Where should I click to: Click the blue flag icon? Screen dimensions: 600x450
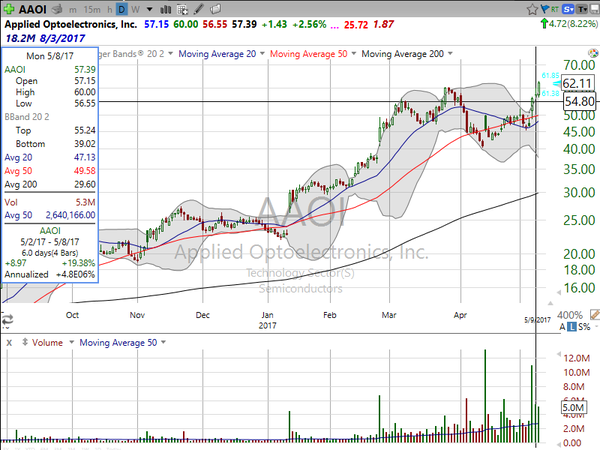coord(544,9)
